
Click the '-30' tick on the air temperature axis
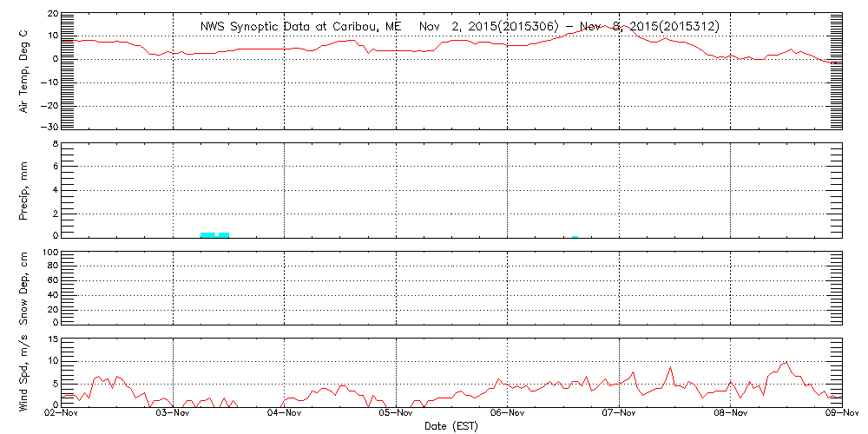pos(50,127)
